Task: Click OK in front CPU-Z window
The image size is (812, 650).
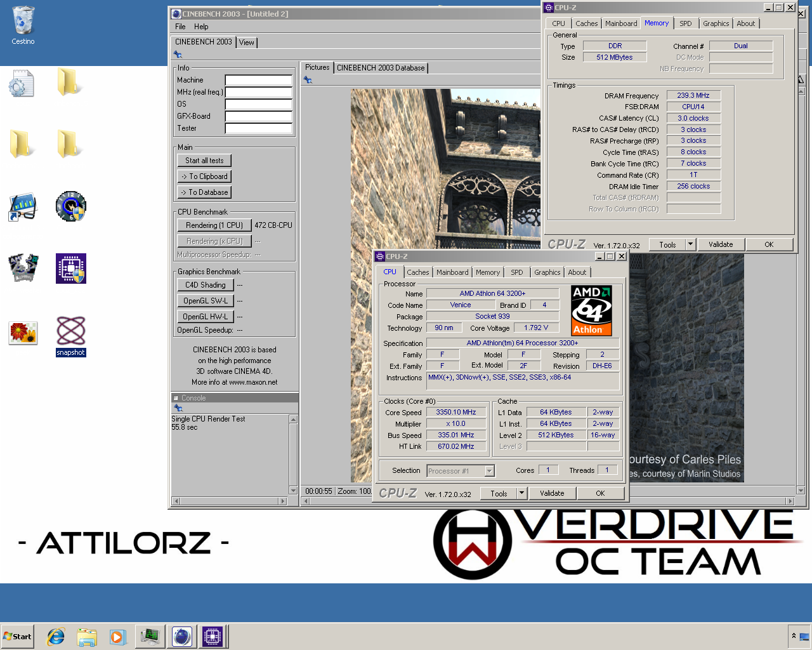Action: [x=600, y=493]
